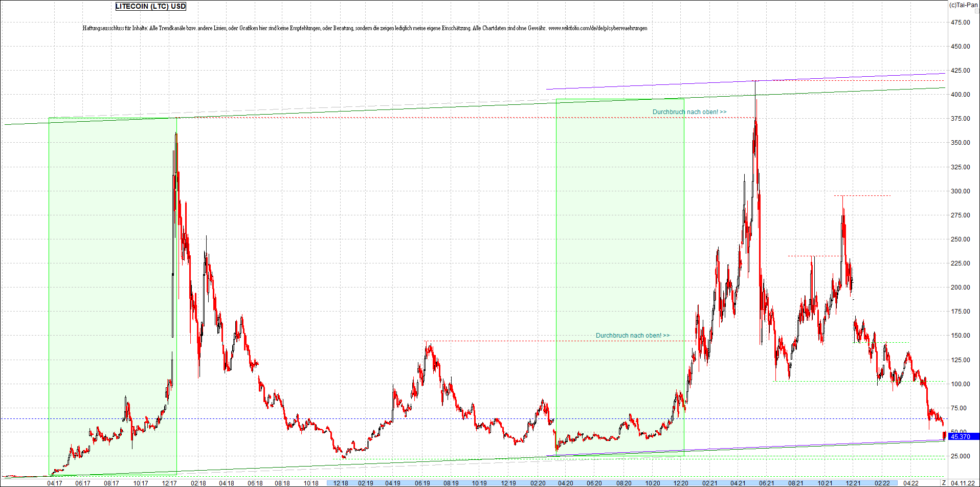
Task: Select the 10.18 date on the time axis
Action: click(x=311, y=483)
